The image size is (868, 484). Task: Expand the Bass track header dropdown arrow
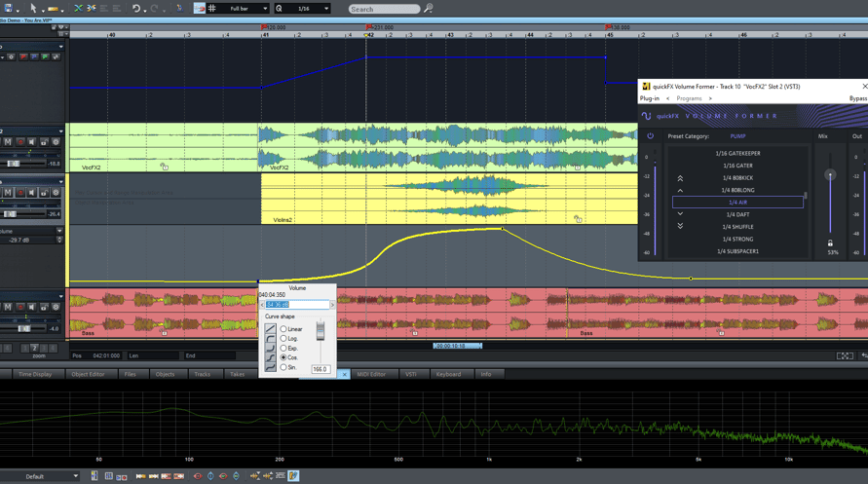61,296
